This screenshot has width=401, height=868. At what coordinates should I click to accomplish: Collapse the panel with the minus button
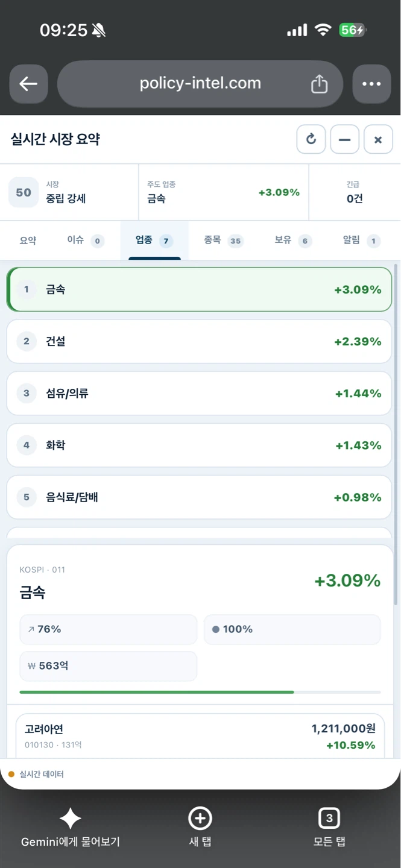coord(345,140)
